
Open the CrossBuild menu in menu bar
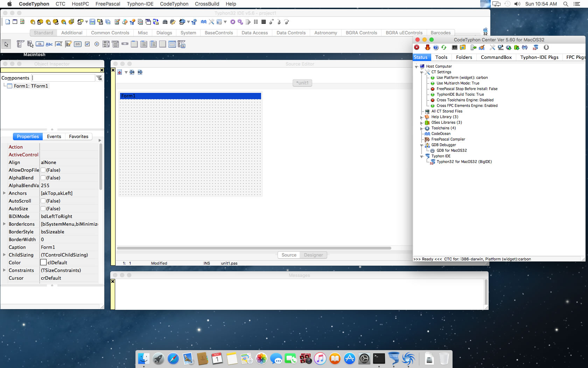point(207,4)
